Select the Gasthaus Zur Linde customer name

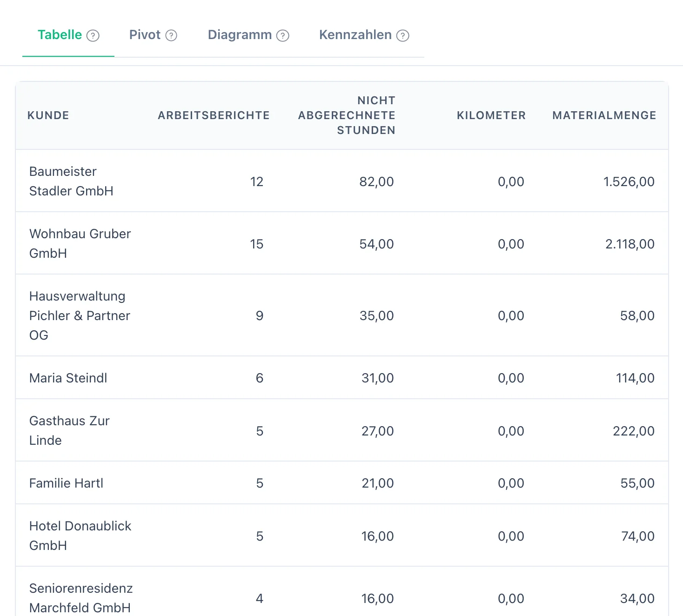click(69, 430)
